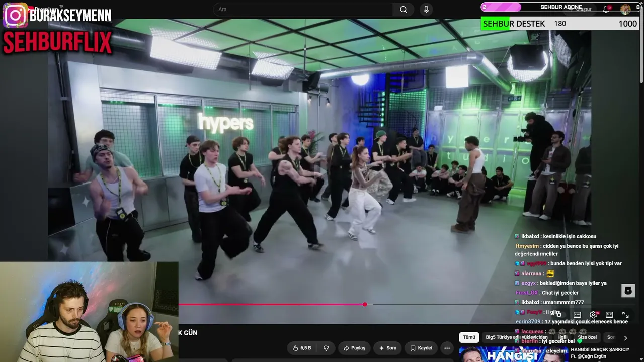644x362 pixels.
Task: Select the 'Size özel' filter chip
Action: pyautogui.click(x=587, y=337)
